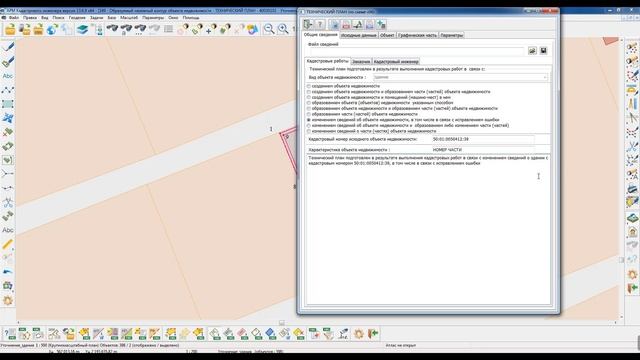The width and height of the screenshot is (640, 360).
Task: Select the pen tool in left toolbar
Action: 8,47
